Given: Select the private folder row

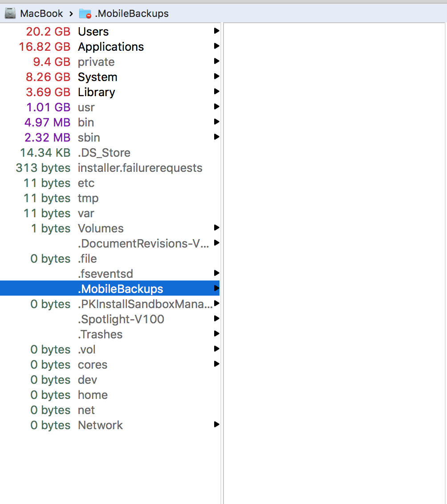Looking at the screenshot, I should (x=110, y=62).
